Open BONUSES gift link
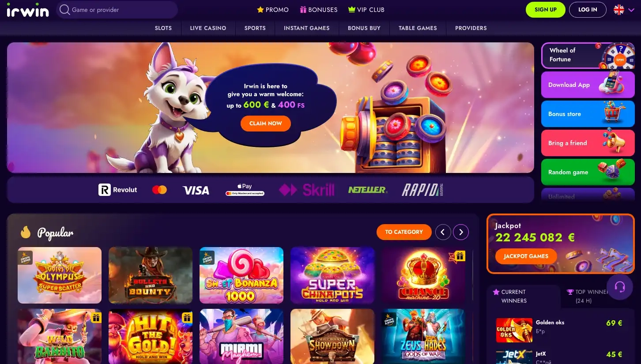641x364 pixels. [319, 10]
